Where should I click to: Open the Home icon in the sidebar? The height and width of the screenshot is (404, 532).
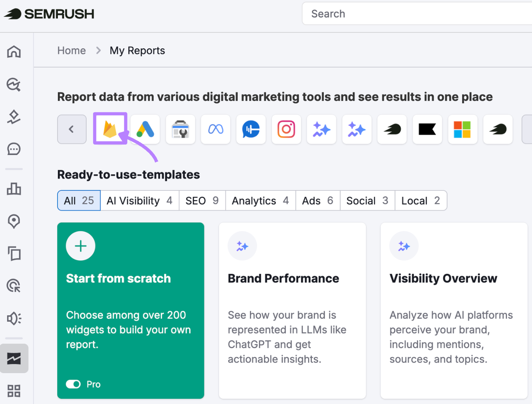pos(14,51)
